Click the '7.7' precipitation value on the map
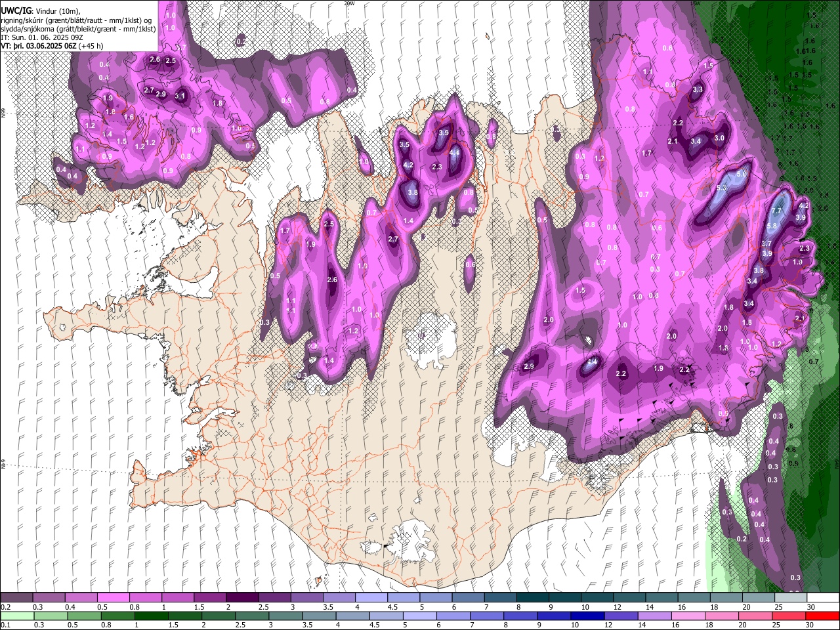 776,211
